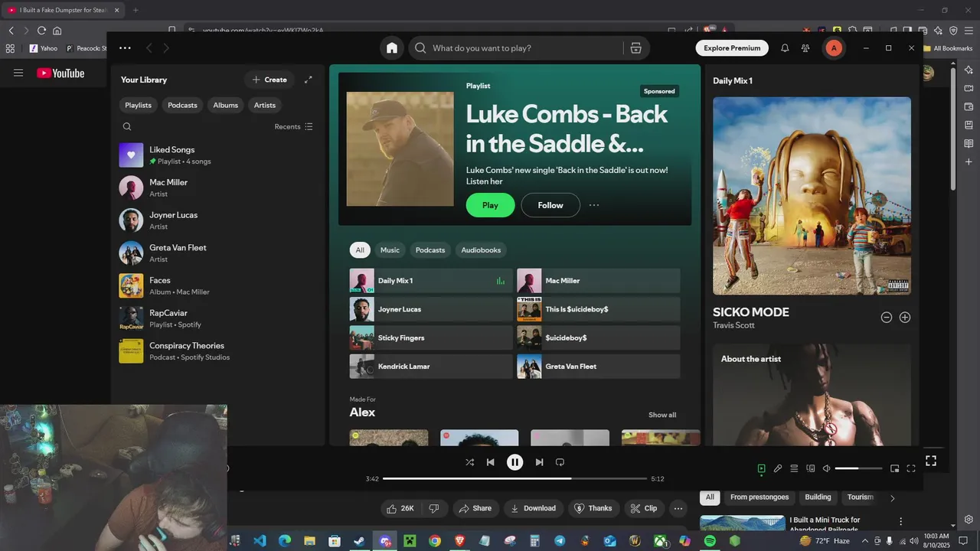The image size is (980, 551).
Task: Seek on song progress bar
Action: [x=515, y=478]
